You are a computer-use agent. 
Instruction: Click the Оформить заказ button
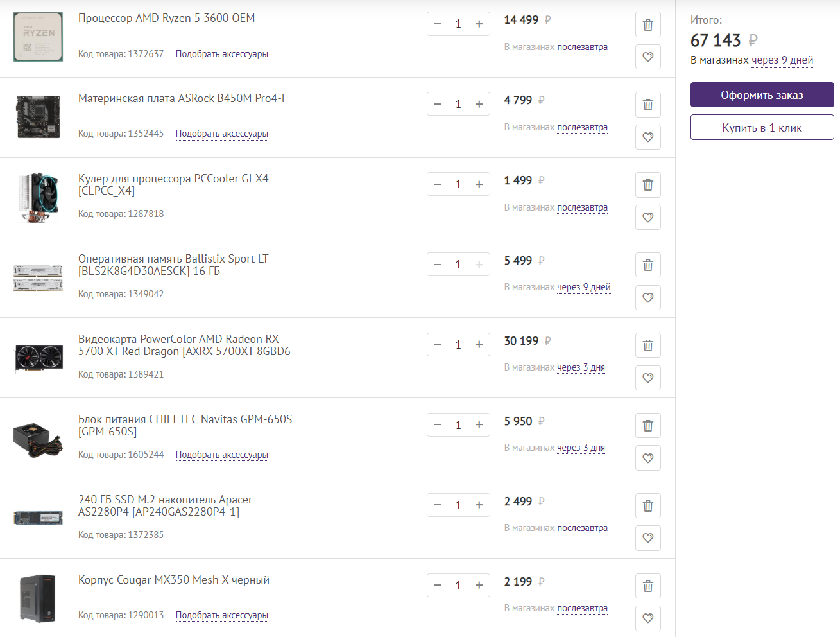click(762, 95)
